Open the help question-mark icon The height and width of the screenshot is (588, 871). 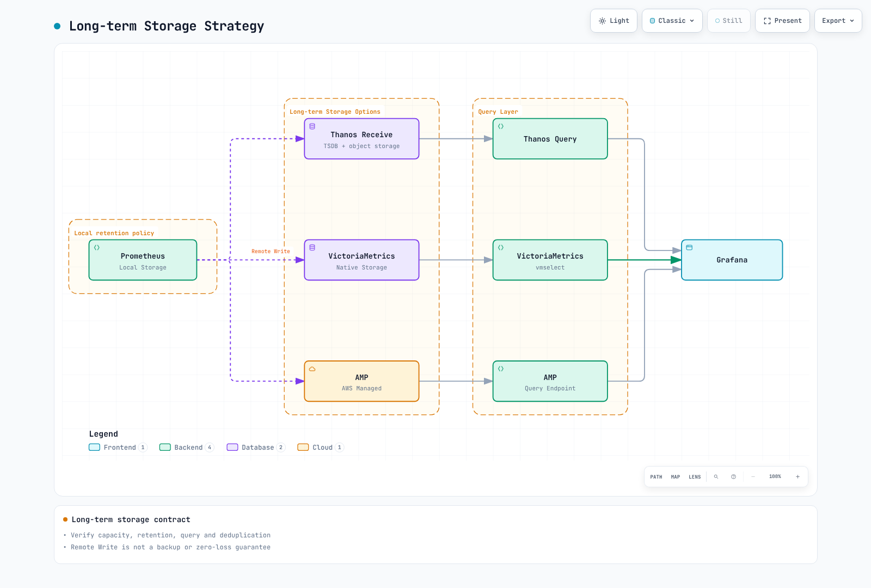tap(733, 477)
